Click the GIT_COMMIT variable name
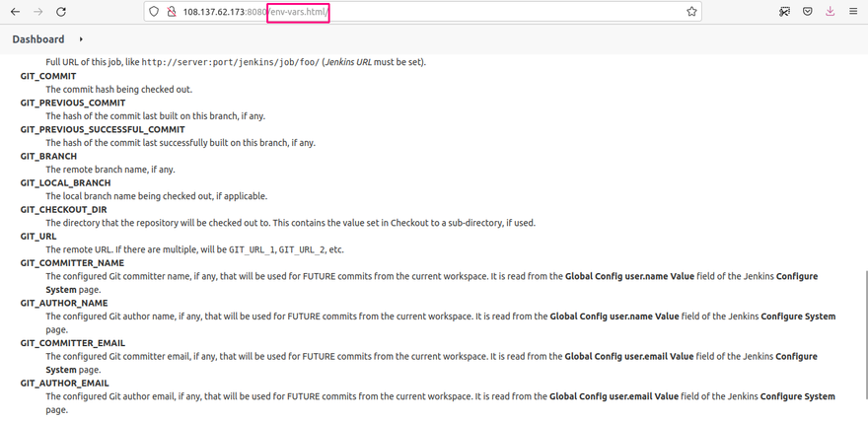This screenshot has height=421, width=868. [x=48, y=76]
